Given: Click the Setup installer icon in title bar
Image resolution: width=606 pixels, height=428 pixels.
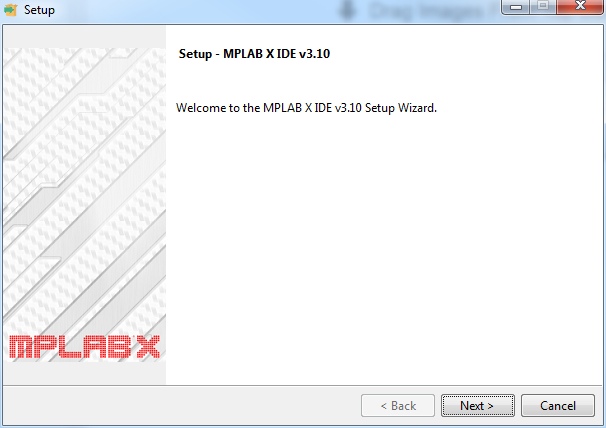Looking at the screenshot, I should click(x=10, y=10).
